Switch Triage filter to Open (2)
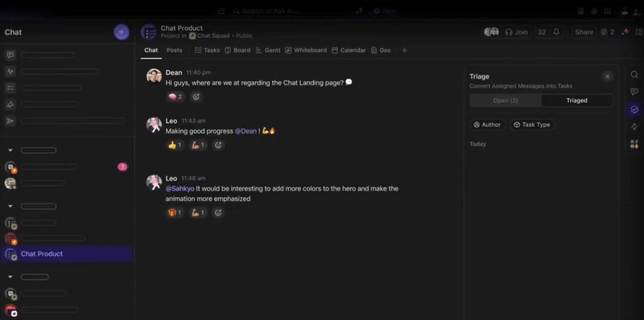The width and height of the screenshot is (644, 320). pyautogui.click(x=506, y=101)
